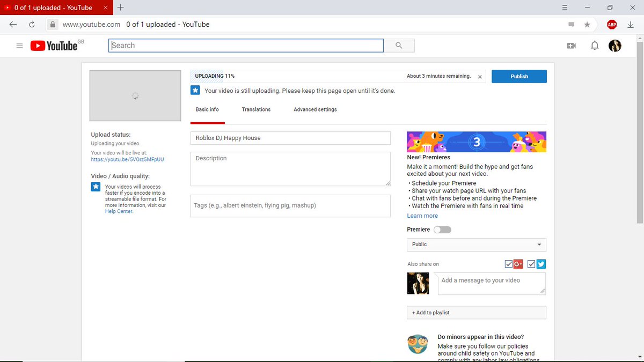Click the blue Publish button
644x362 pixels.
tap(519, 76)
